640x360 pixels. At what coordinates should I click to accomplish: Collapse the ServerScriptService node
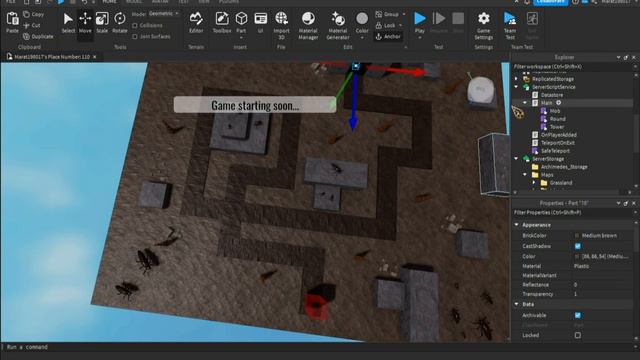coord(516,87)
